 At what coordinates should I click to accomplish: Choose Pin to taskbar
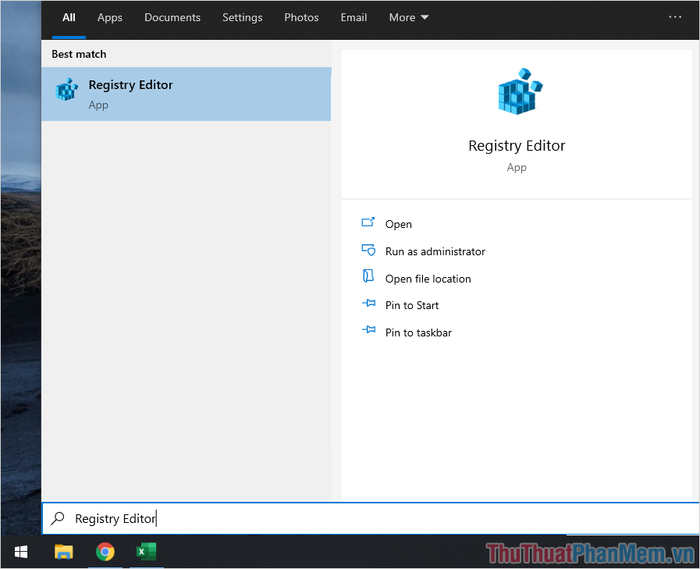click(x=418, y=332)
